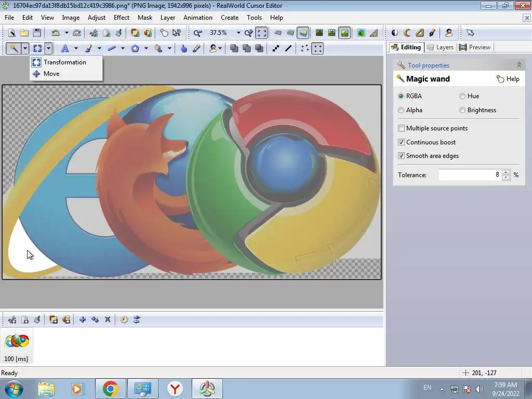Toggle the smooth line drawing mode
Viewport: 532px width, 399px height.
tap(288, 48)
